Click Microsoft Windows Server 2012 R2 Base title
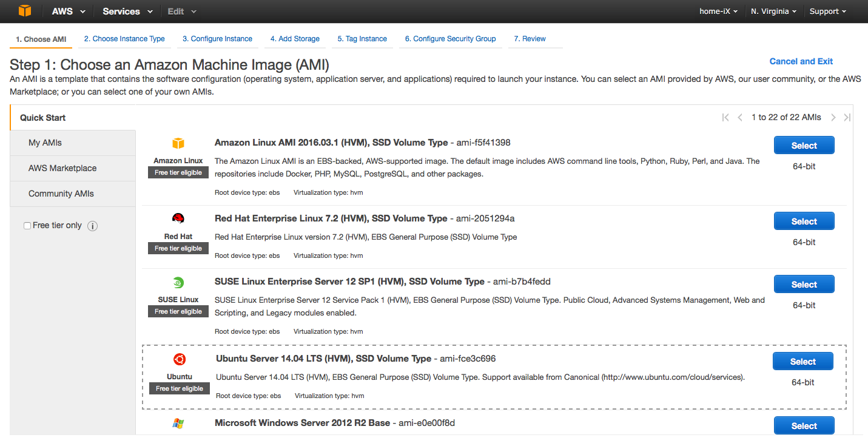 [x=303, y=422]
